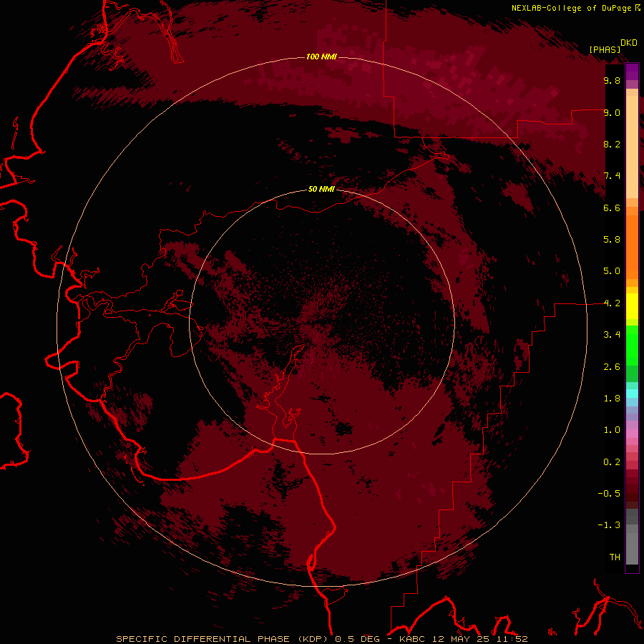Click the 50 NMI range ring label
The width and height of the screenshot is (644, 644).
(x=321, y=190)
